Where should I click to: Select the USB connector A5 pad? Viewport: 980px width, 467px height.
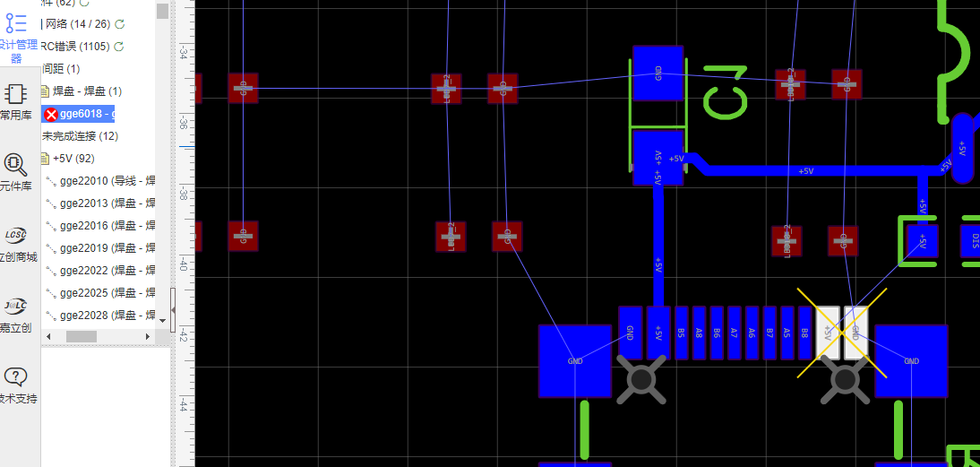click(x=787, y=333)
